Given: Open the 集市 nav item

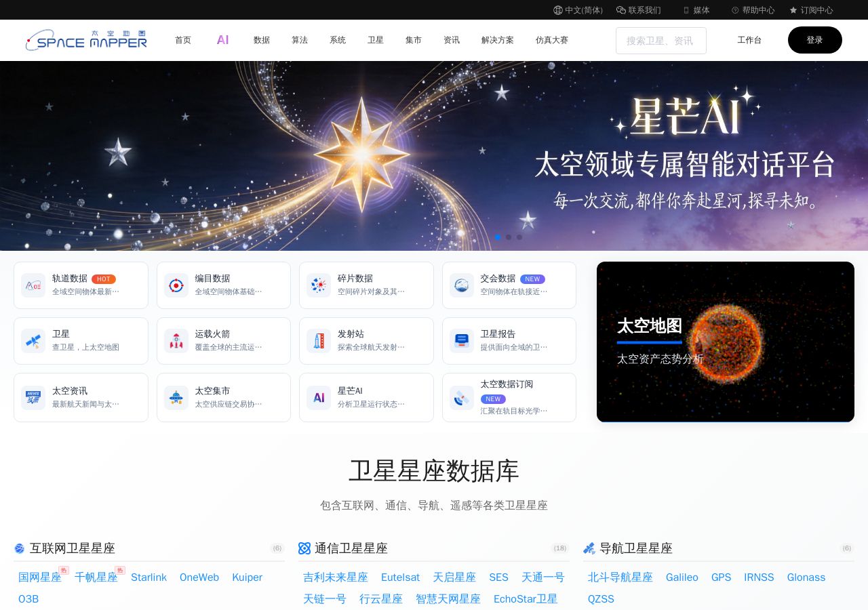Looking at the screenshot, I should coord(414,40).
